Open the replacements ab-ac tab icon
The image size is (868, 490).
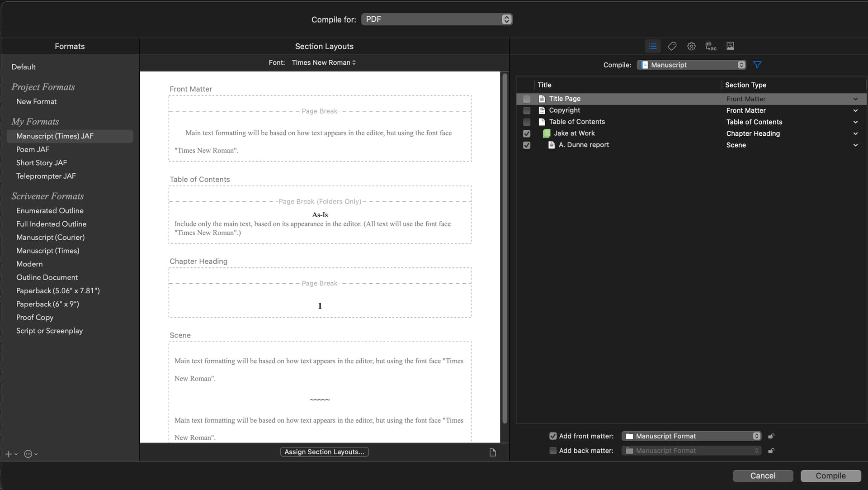[711, 46]
